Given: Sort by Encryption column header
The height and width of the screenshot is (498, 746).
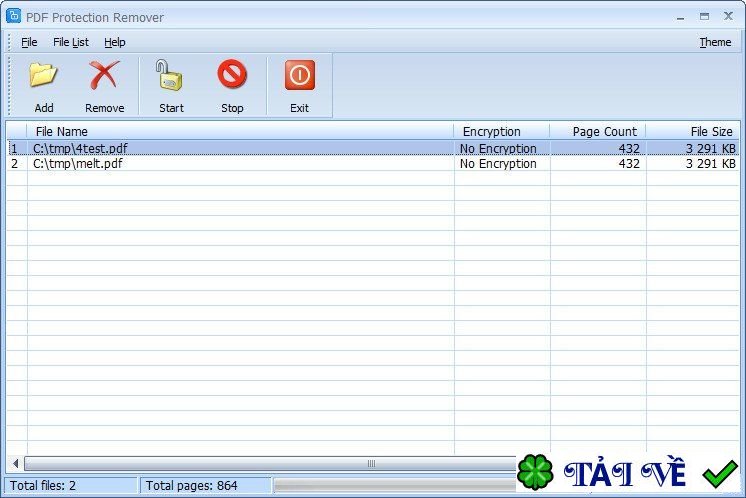Looking at the screenshot, I should pos(502,131).
